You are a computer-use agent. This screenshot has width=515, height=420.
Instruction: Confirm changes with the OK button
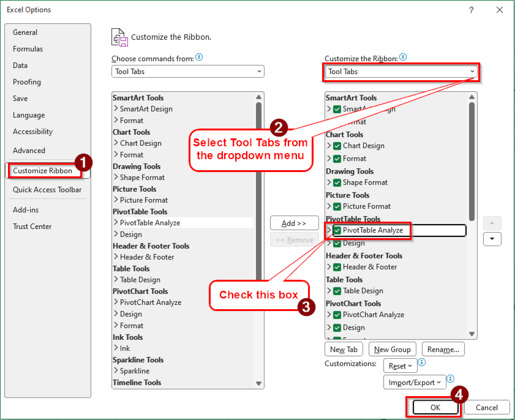pyautogui.click(x=436, y=407)
